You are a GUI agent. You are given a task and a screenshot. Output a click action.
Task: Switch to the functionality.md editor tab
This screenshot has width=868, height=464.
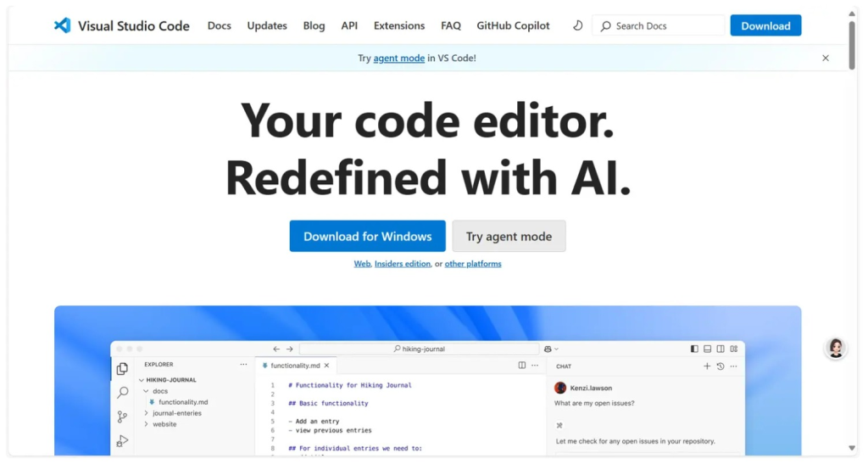click(296, 366)
